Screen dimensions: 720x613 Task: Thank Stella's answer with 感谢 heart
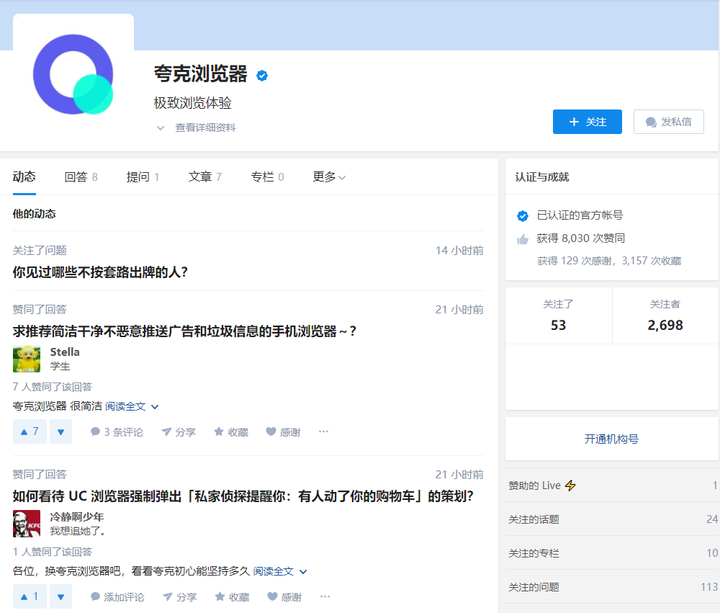click(283, 432)
